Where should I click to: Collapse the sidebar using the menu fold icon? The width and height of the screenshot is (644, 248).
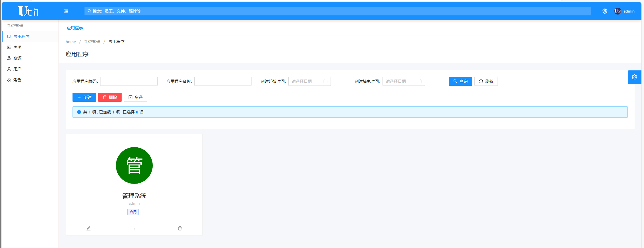[x=66, y=11]
